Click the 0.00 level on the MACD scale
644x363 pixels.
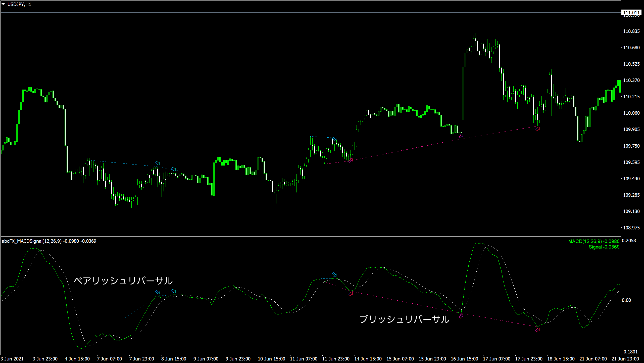(x=626, y=300)
